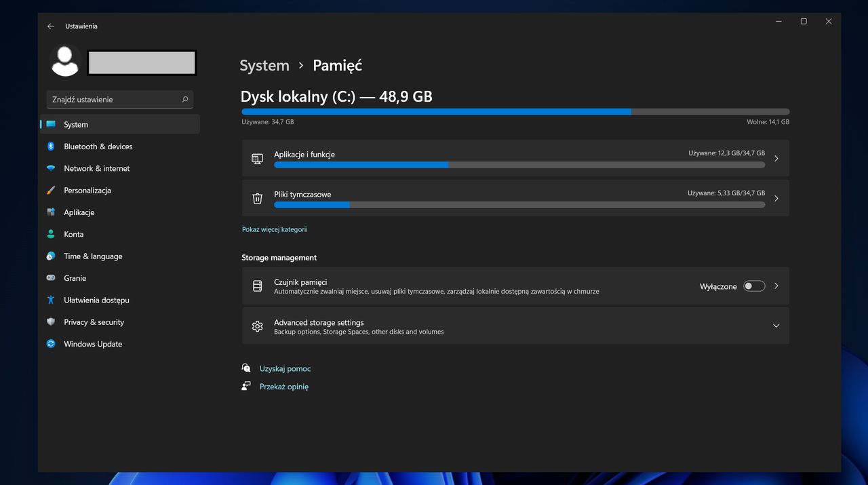Open Network & internet settings via its globe icon

pyautogui.click(x=51, y=168)
